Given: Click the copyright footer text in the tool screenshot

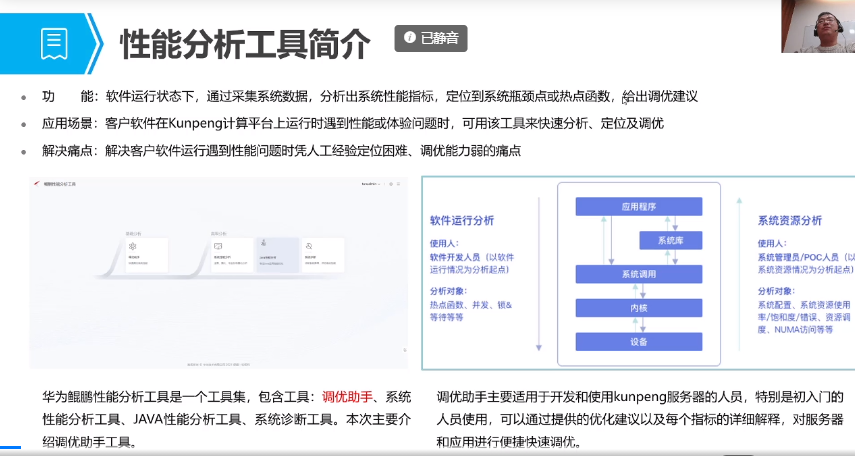Looking at the screenshot, I should click(x=219, y=364).
